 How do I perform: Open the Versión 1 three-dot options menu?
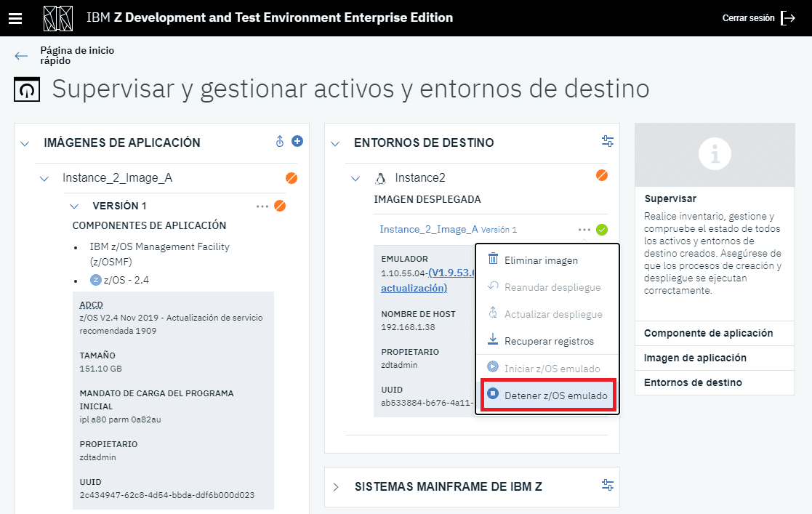(262, 206)
